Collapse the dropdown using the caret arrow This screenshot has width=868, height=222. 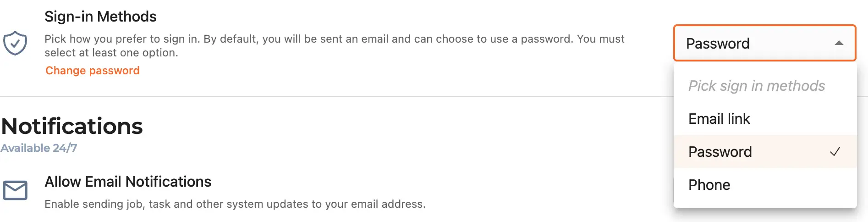click(839, 43)
